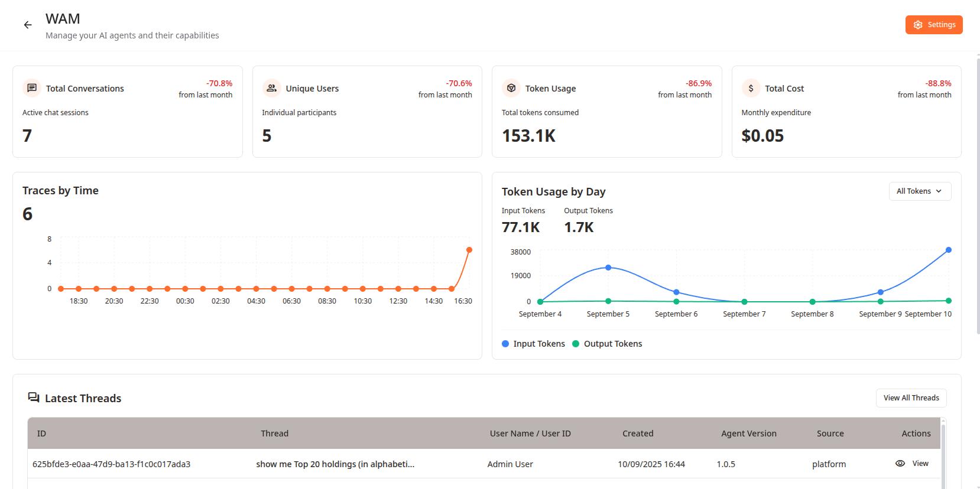Click the Agent Version column header
The width and height of the screenshot is (980, 489).
click(749, 433)
